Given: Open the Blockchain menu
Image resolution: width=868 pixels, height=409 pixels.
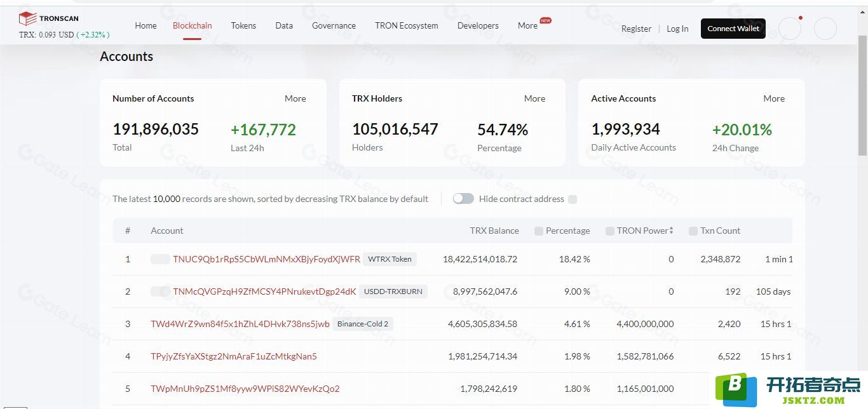Looking at the screenshot, I should click(x=193, y=25).
